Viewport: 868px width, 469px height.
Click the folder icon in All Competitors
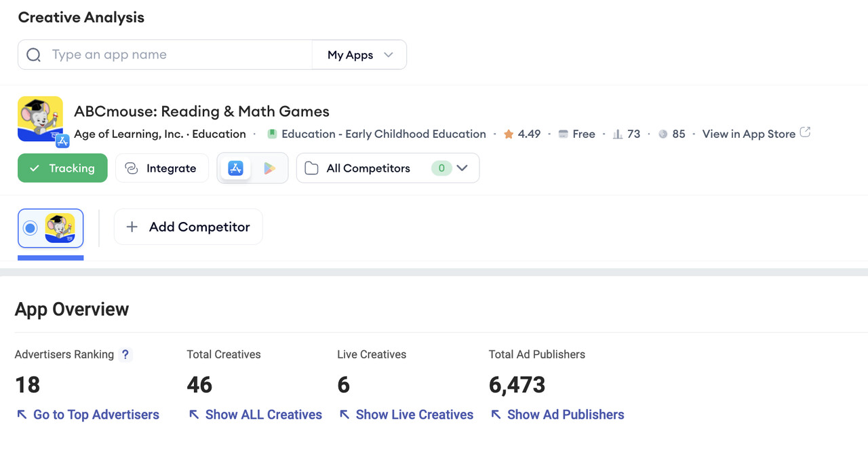(311, 168)
